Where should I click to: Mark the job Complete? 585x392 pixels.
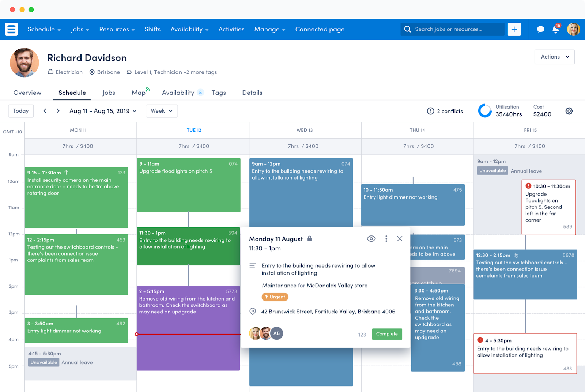[387, 334]
